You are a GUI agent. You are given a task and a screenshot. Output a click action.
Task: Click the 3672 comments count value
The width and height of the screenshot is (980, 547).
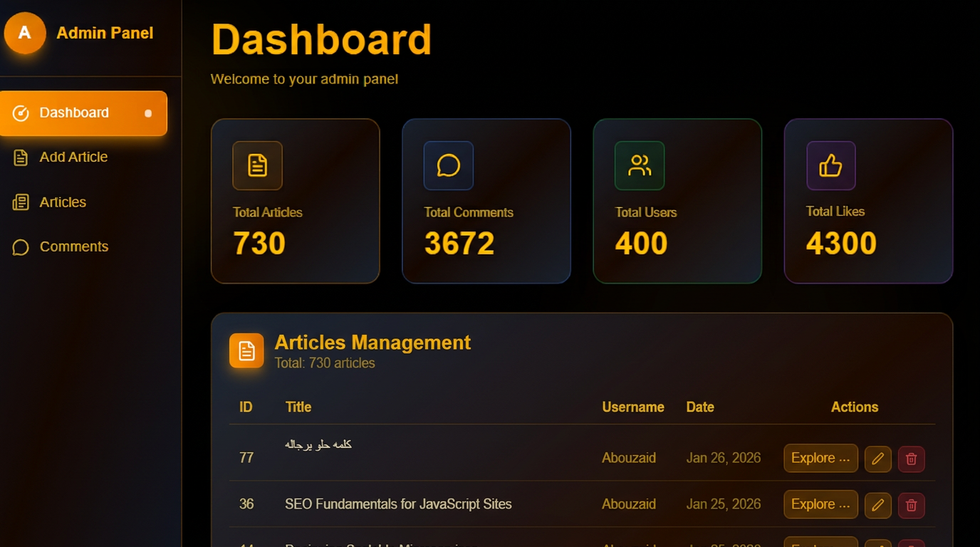(459, 244)
